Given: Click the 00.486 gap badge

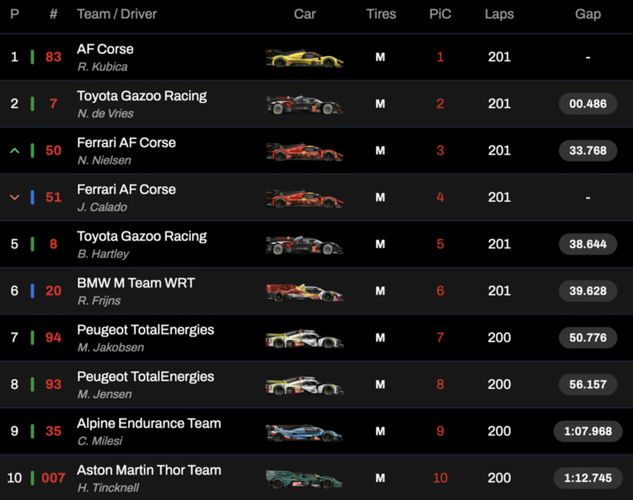Looking at the screenshot, I should [x=588, y=104].
